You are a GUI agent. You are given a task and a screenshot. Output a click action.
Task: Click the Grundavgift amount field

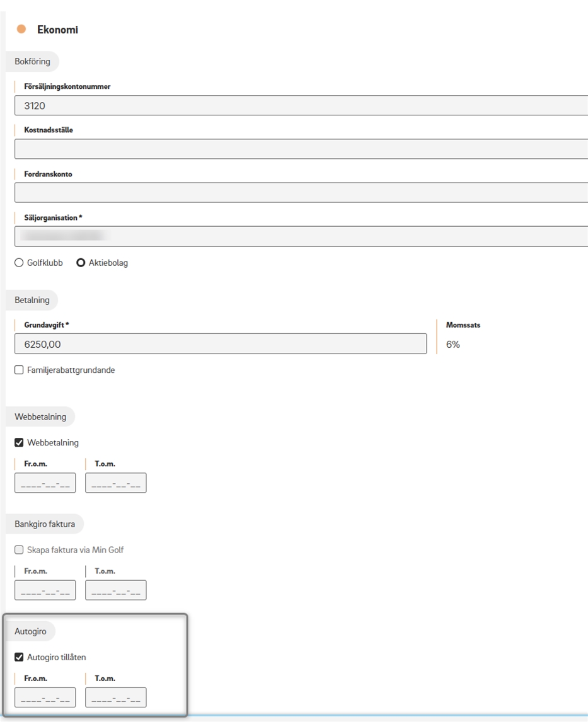point(220,344)
